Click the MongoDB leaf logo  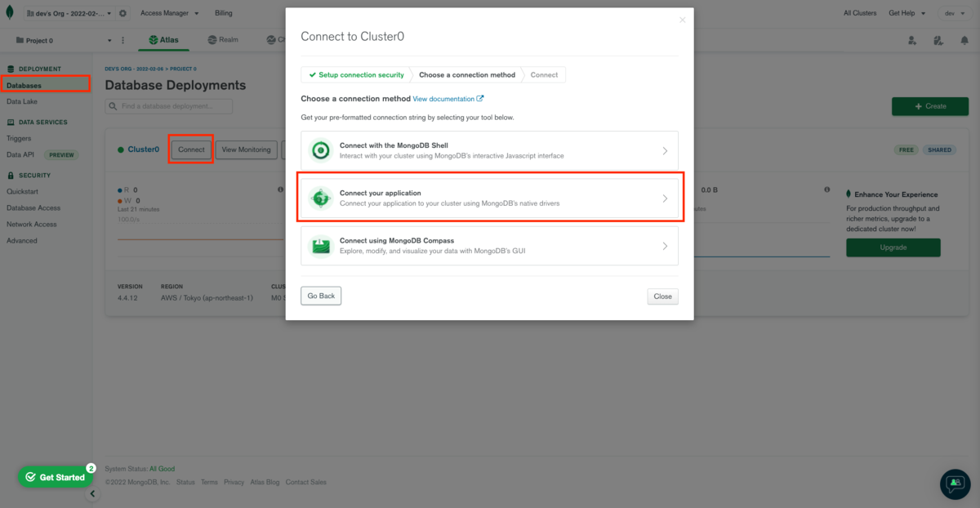tap(10, 13)
